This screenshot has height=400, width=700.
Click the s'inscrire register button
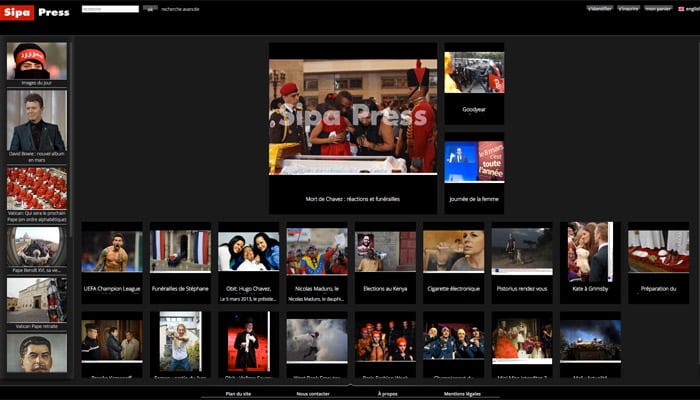[x=628, y=8]
